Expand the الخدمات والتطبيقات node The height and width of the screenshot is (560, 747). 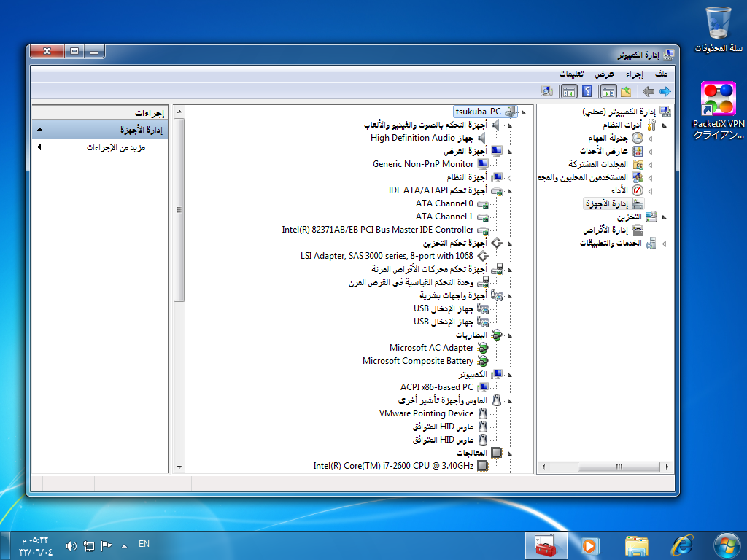tap(664, 244)
